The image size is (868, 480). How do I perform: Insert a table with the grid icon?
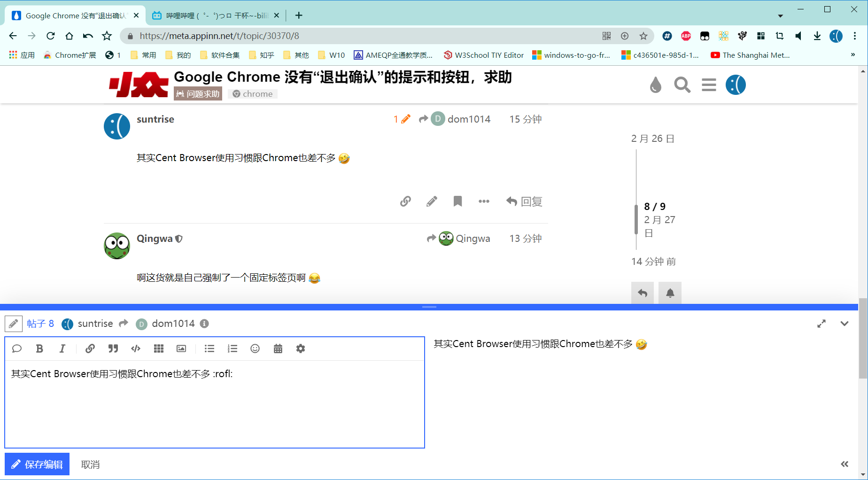159,348
